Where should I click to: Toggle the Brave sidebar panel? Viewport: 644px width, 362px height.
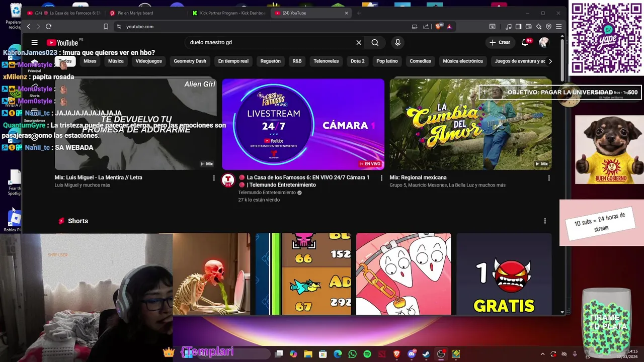(x=519, y=26)
